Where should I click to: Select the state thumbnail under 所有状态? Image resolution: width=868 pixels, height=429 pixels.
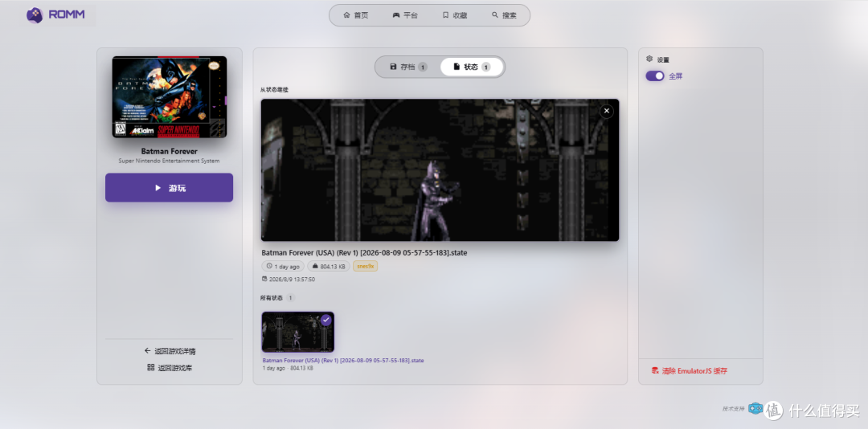point(298,332)
